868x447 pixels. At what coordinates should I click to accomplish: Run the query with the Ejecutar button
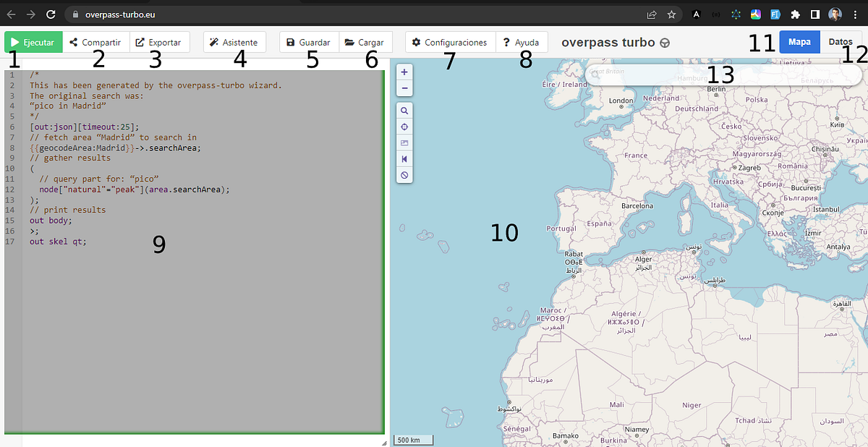pos(33,42)
